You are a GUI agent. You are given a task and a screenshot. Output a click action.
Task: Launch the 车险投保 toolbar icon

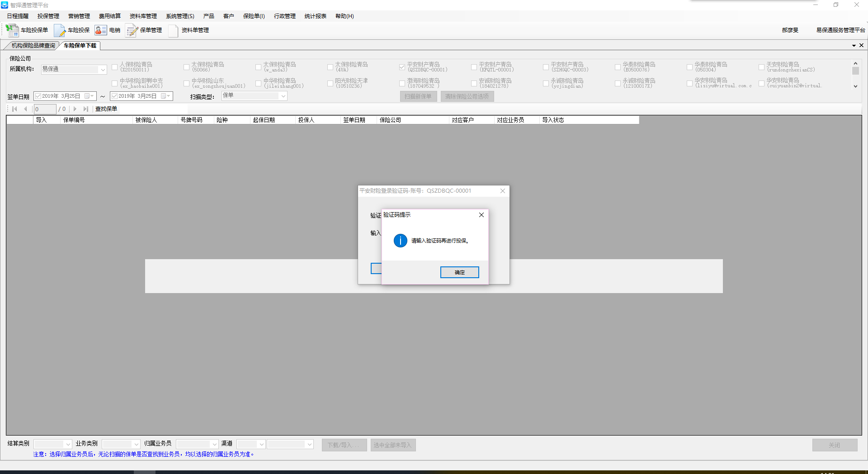coord(72,30)
